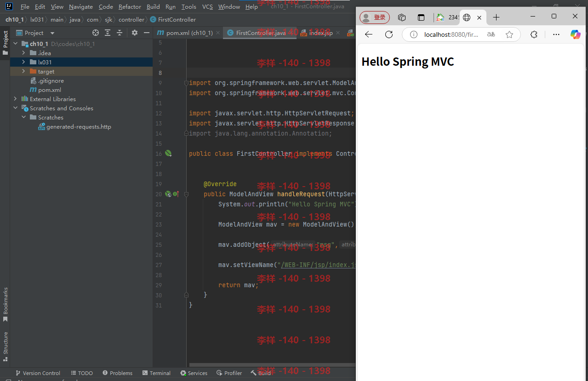Image resolution: width=588 pixels, height=381 pixels.
Task: Click Spring bean gutter icon on line 16
Action: tap(168, 153)
